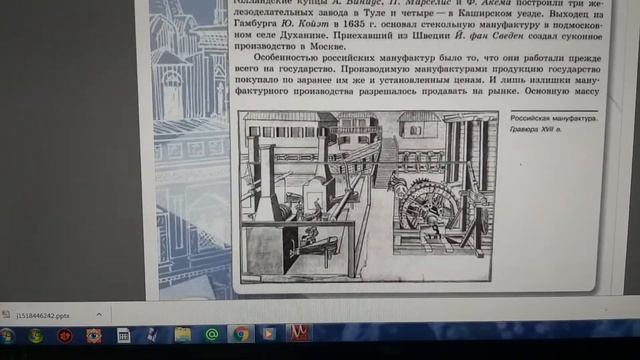Open the Windows Start menu orb

coord(7,336)
